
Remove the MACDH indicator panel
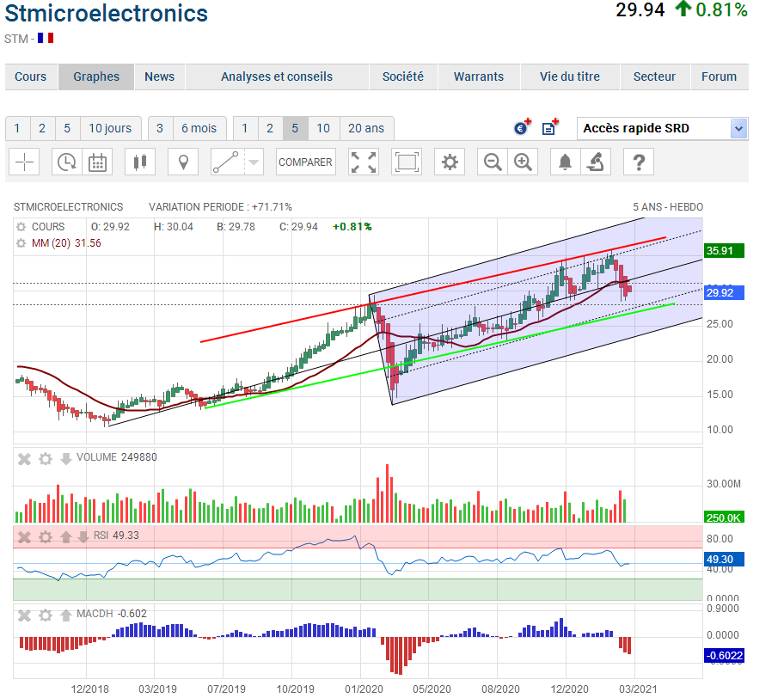click(x=24, y=615)
